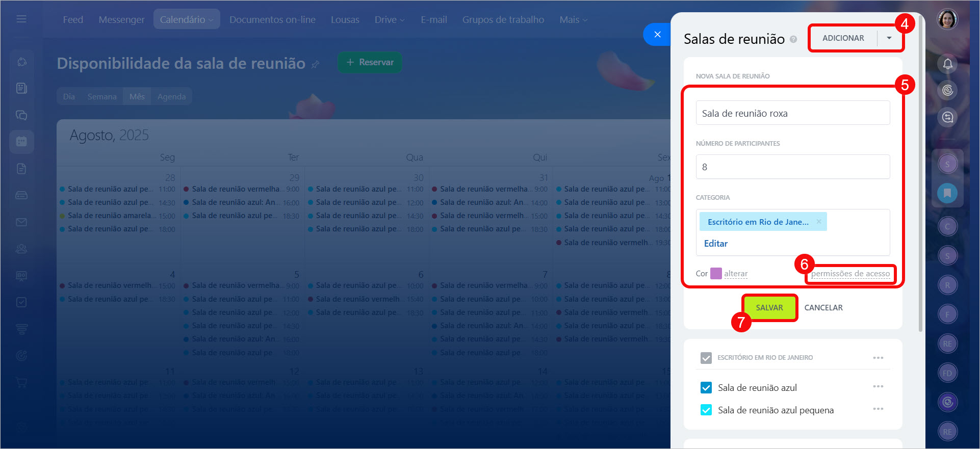Expand the Drive menu dropdown
980x449 pixels.
click(390, 19)
